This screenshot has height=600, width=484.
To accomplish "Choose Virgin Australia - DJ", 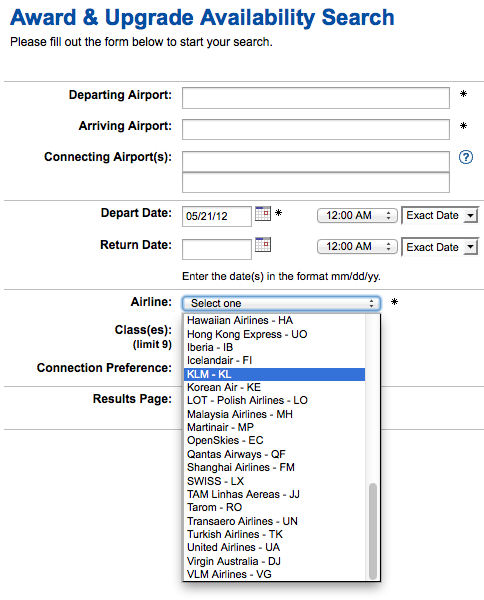I will [274, 561].
